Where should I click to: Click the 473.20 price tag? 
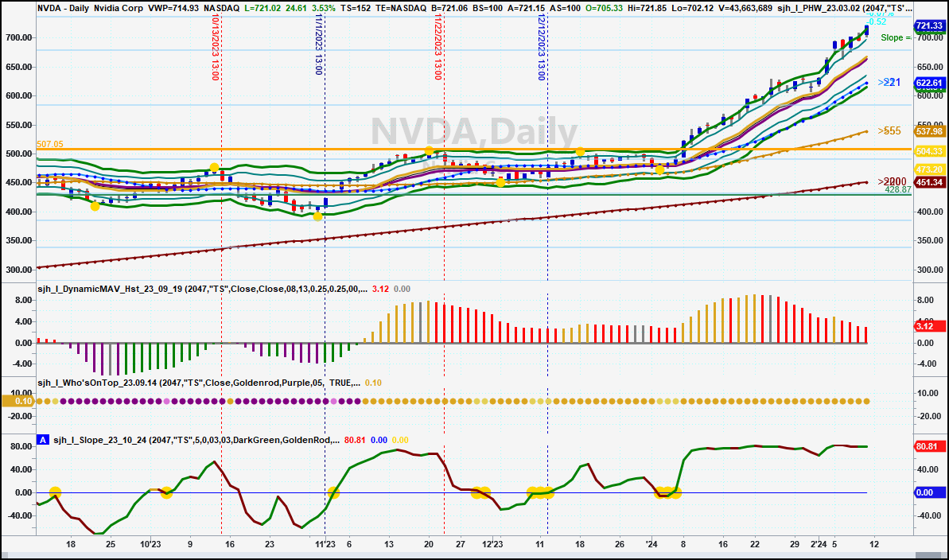click(929, 169)
